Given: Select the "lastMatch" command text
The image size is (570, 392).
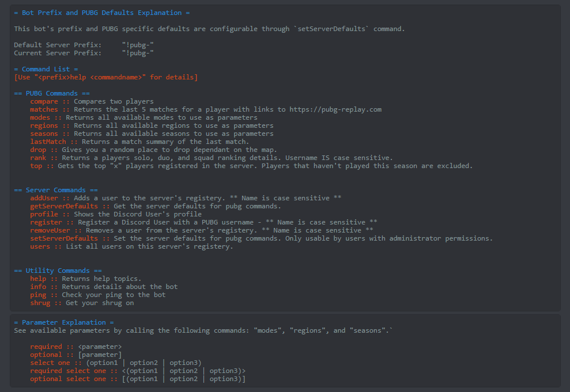Looking at the screenshot, I should tap(48, 142).
